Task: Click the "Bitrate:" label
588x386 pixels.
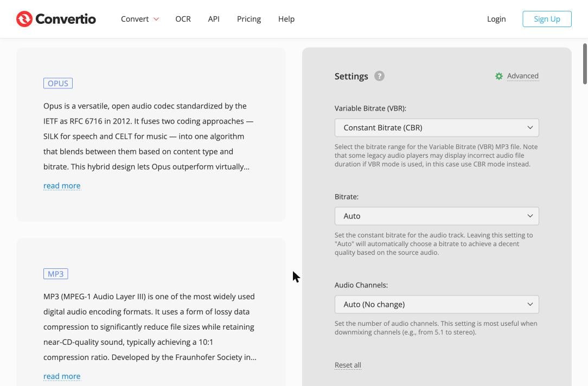Action: point(346,197)
